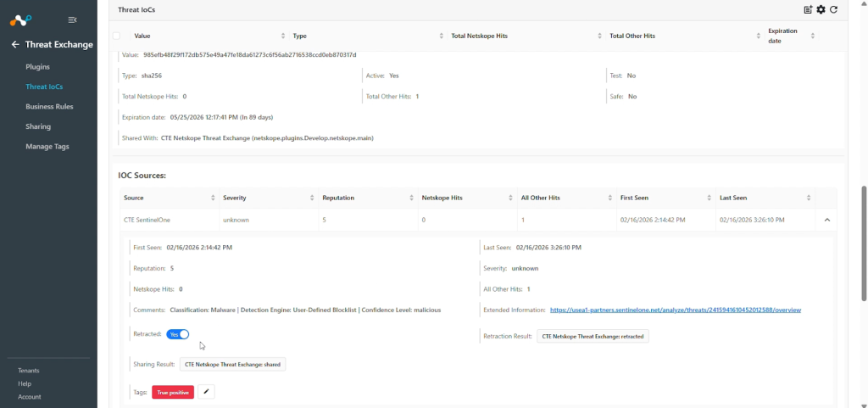This screenshot has height=408, width=868.
Task: Open Business Rules in sidebar
Action: click(x=49, y=107)
